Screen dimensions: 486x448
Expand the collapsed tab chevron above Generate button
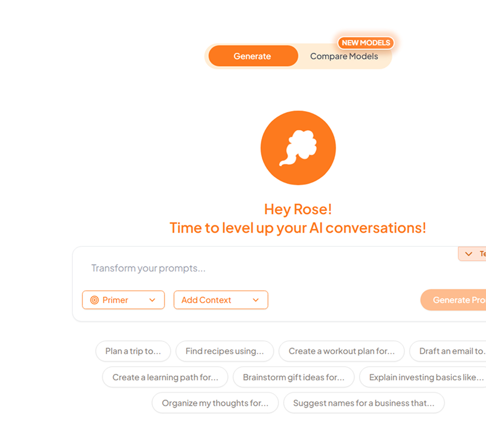coord(469,254)
